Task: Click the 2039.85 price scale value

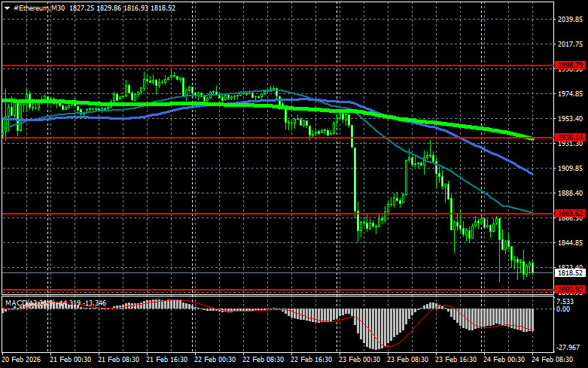Action: [x=569, y=20]
